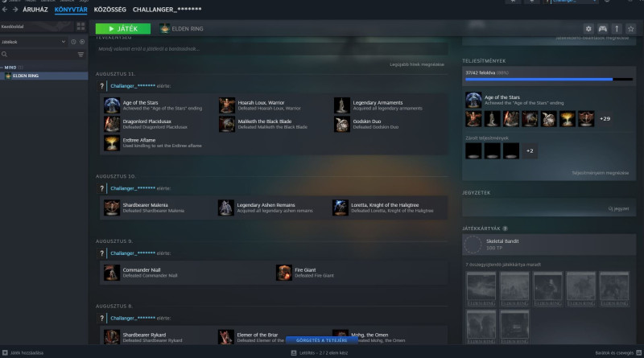Click the ELDEN RING game icon in header
Image resolution: width=644 pixels, height=358 pixels.
pyautogui.click(x=165, y=29)
